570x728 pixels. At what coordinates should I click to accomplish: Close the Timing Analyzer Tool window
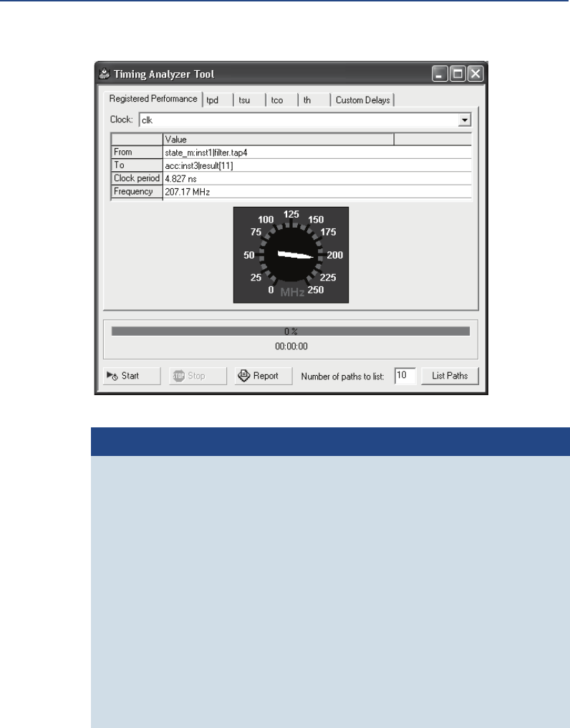[475, 73]
